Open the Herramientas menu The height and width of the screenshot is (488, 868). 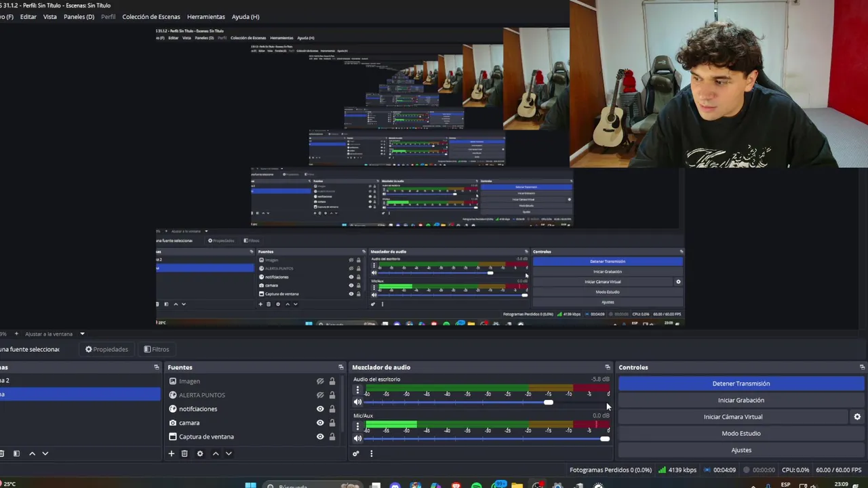tap(206, 16)
